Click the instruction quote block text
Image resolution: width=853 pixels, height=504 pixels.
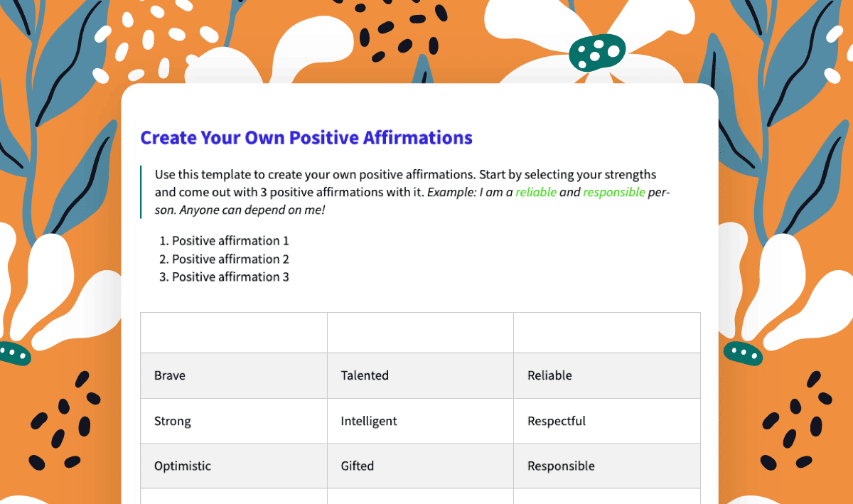tap(412, 192)
